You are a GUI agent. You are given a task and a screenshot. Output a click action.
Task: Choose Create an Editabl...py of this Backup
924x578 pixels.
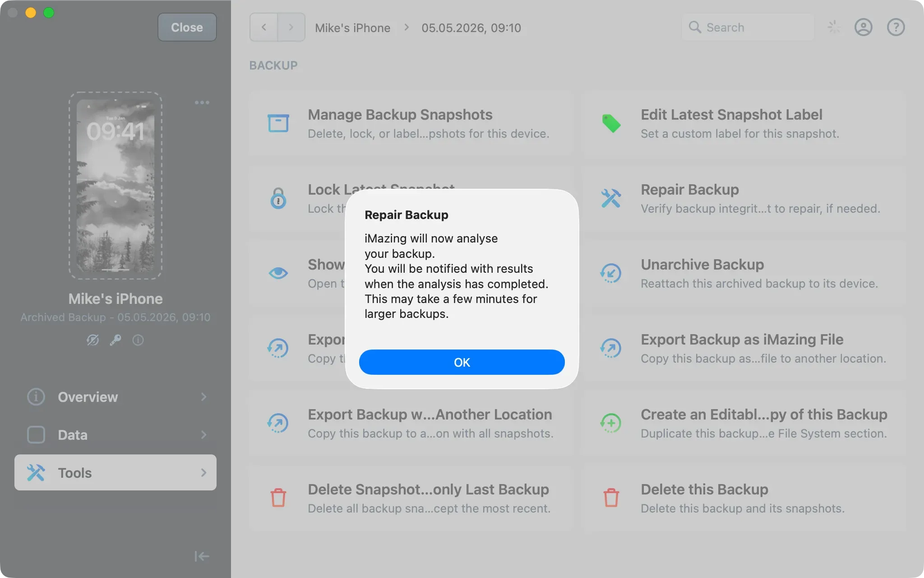(x=744, y=423)
